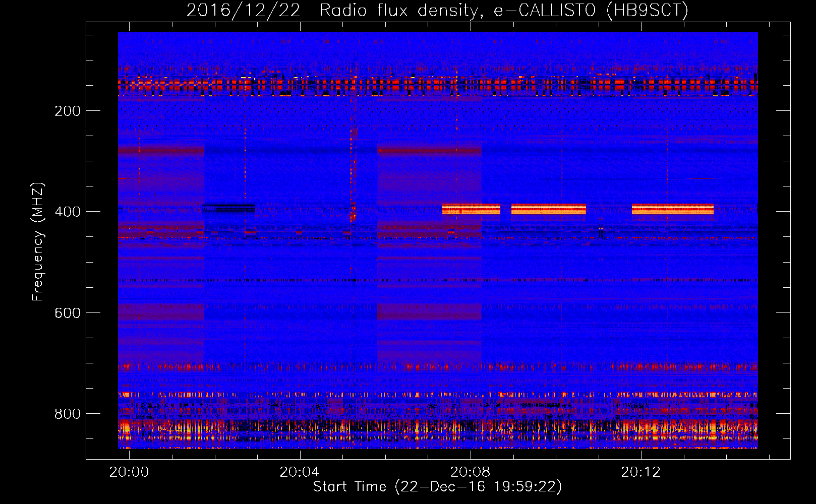Click the plot title text "Radio flux density, e-CALLISTO (HB9SCT)"
Screen dimensions: 816x504
[x=504, y=11]
